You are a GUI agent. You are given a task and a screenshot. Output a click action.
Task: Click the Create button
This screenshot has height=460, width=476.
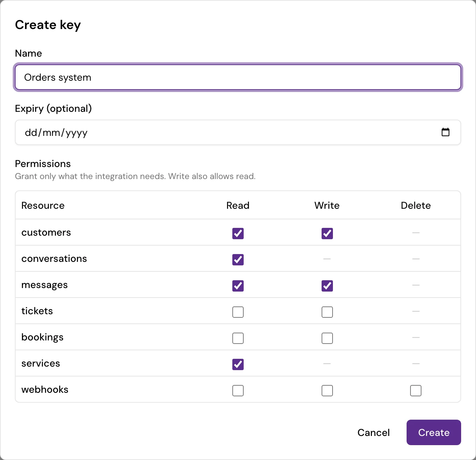pos(434,432)
